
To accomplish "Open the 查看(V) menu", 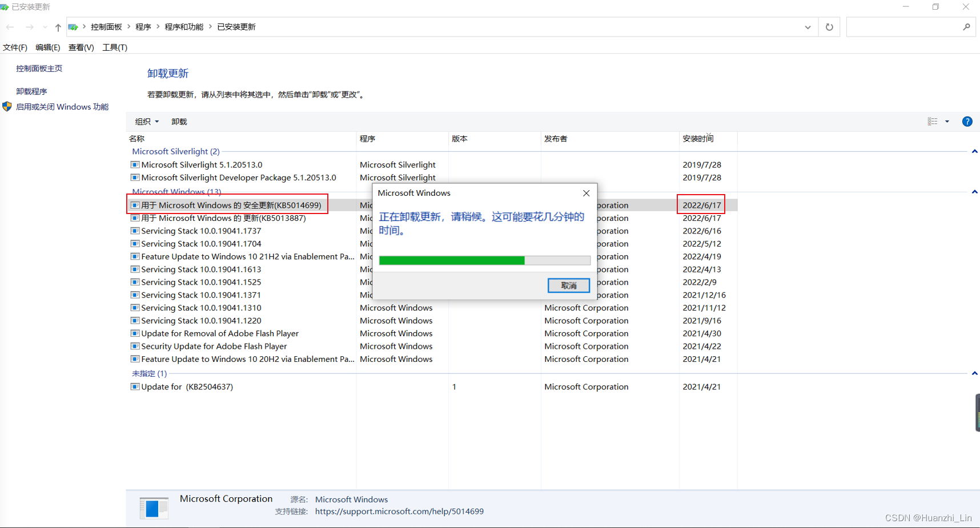I will click(81, 47).
